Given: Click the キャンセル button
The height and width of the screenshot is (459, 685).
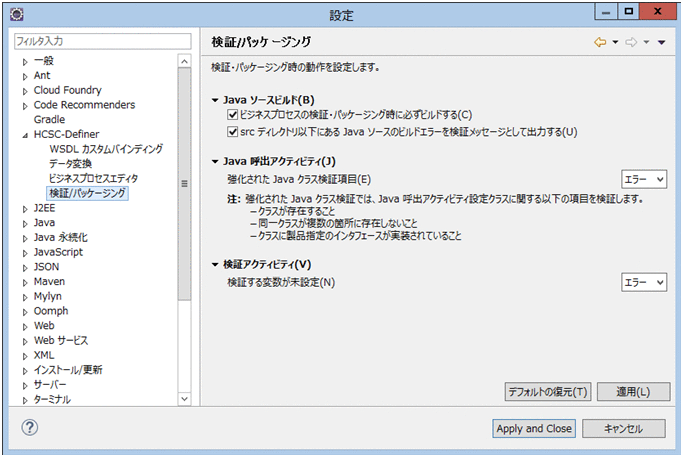Looking at the screenshot, I should pyautogui.click(x=624, y=428).
